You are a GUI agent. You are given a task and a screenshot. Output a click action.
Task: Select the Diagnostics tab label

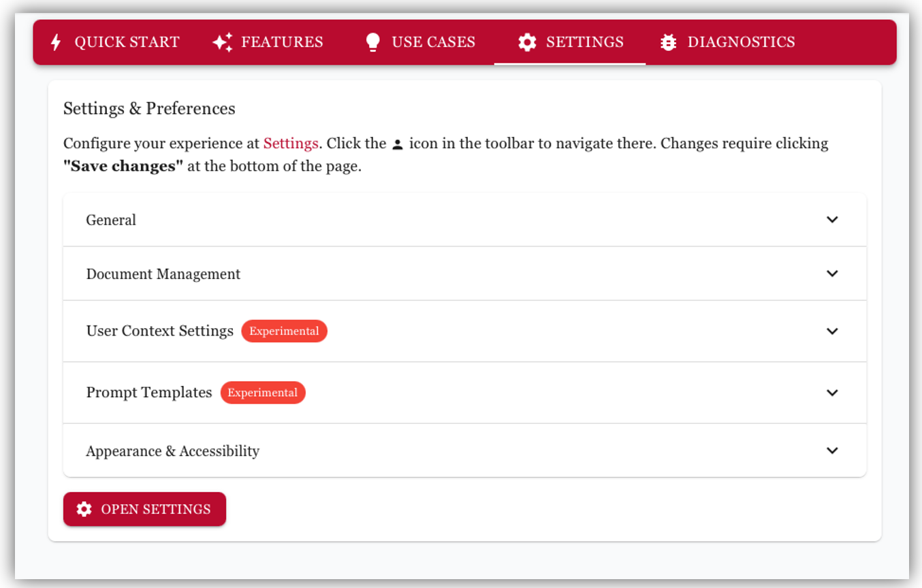(741, 42)
